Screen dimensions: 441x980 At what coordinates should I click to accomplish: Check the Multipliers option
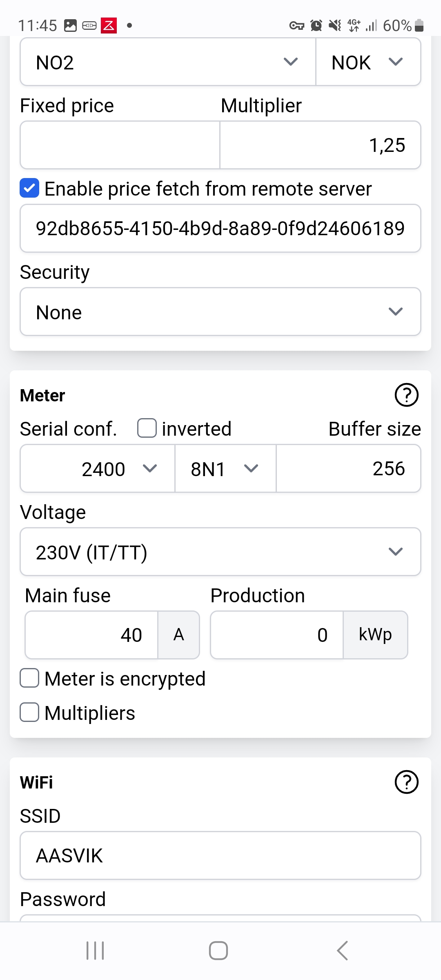tap(29, 713)
